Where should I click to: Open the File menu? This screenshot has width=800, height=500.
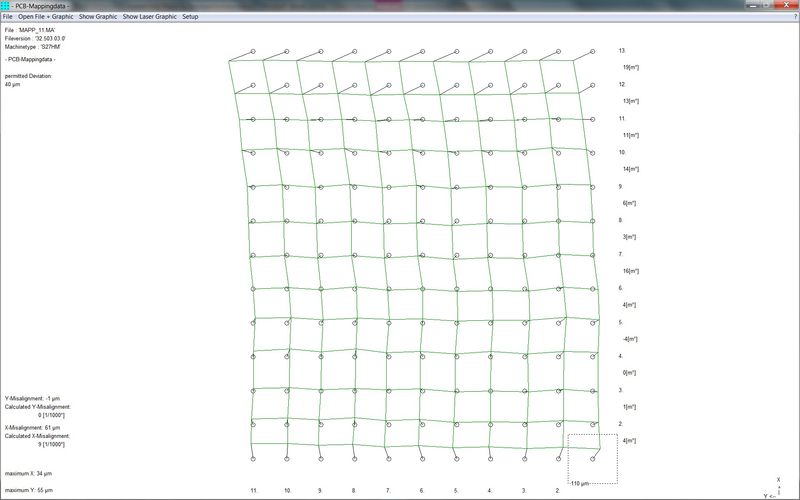[8, 17]
